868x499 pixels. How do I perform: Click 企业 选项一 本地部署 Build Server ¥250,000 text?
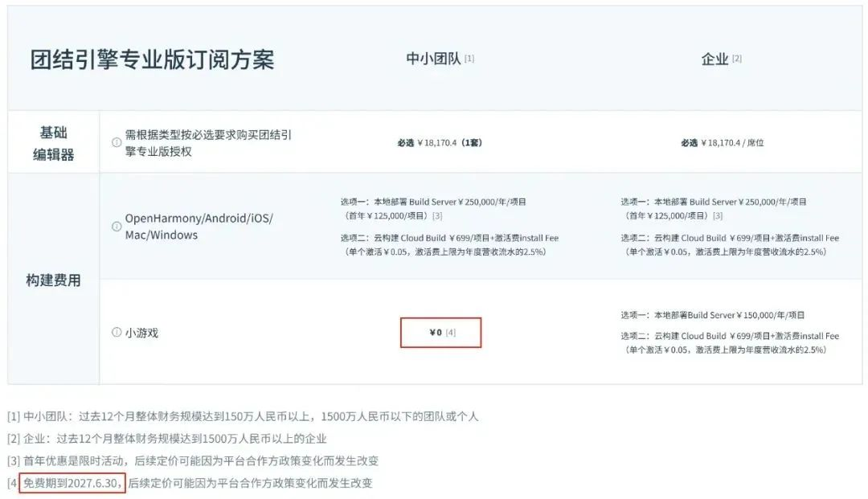tap(714, 202)
